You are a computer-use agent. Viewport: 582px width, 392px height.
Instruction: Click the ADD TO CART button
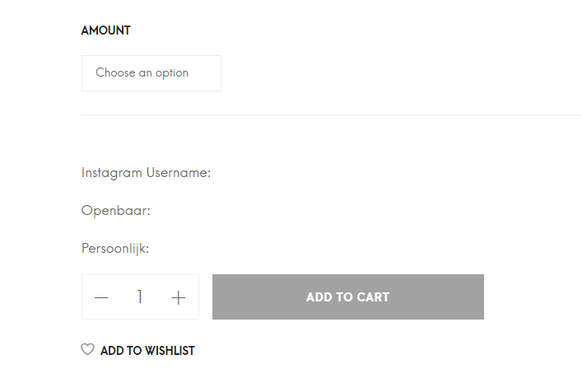pos(348,297)
